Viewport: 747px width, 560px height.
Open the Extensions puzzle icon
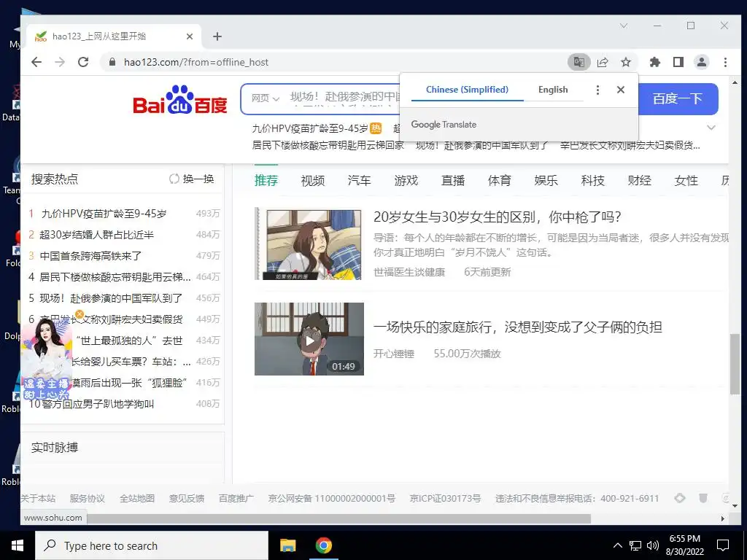pyautogui.click(x=655, y=62)
